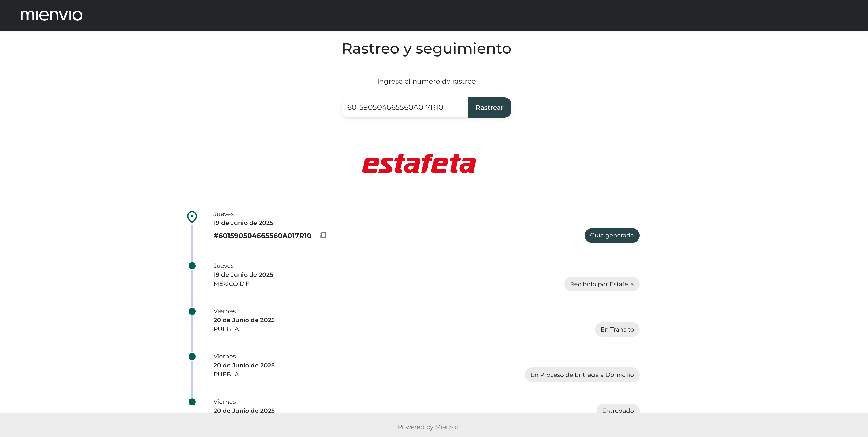Click the MEXICO D.F. location text

(232, 284)
